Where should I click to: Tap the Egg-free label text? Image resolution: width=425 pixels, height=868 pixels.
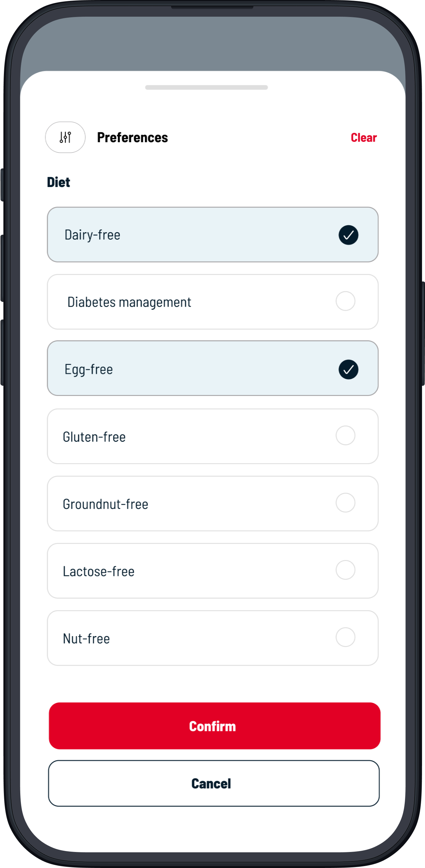[x=89, y=369]
